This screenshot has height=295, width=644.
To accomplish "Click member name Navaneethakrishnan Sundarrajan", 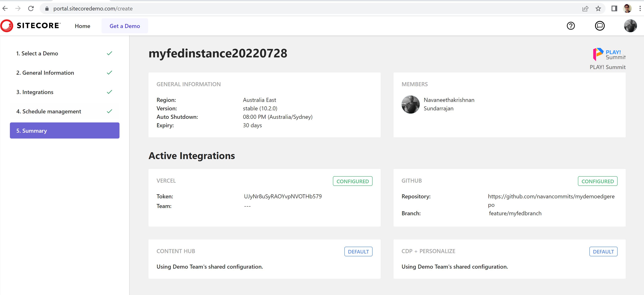I will click(449, 104).
